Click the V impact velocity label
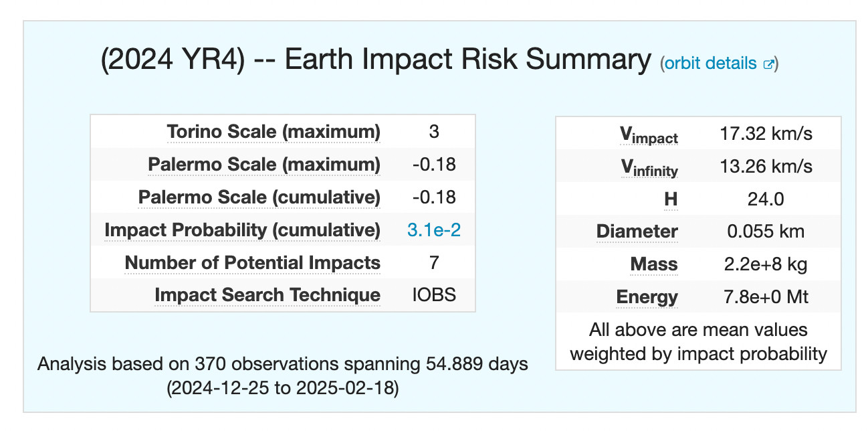 click(x=648, y=135)
